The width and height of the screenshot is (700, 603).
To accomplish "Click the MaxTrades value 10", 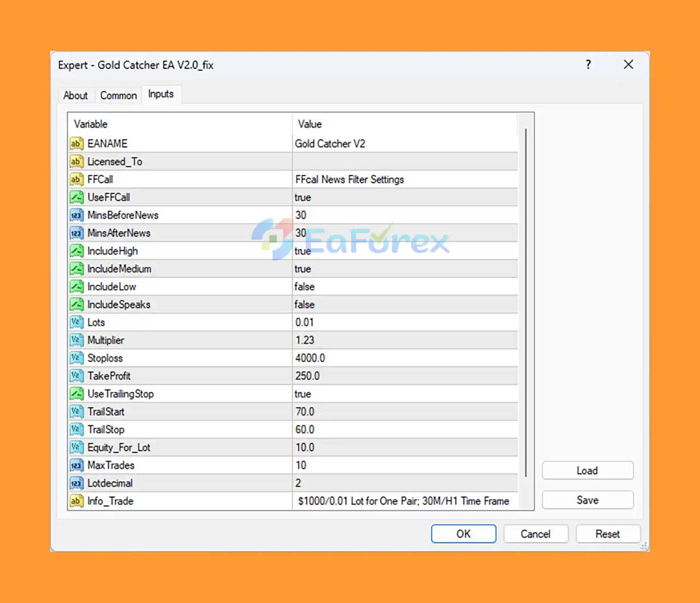I will [301, 466].
